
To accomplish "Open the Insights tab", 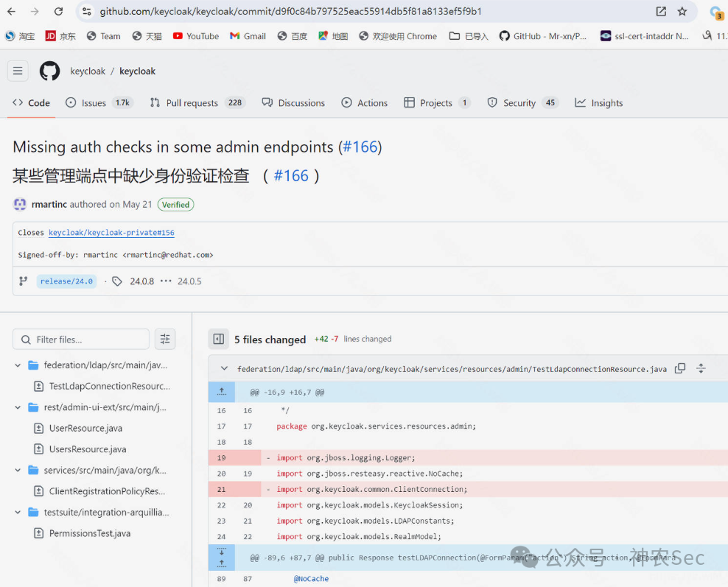I will [599, 103].
